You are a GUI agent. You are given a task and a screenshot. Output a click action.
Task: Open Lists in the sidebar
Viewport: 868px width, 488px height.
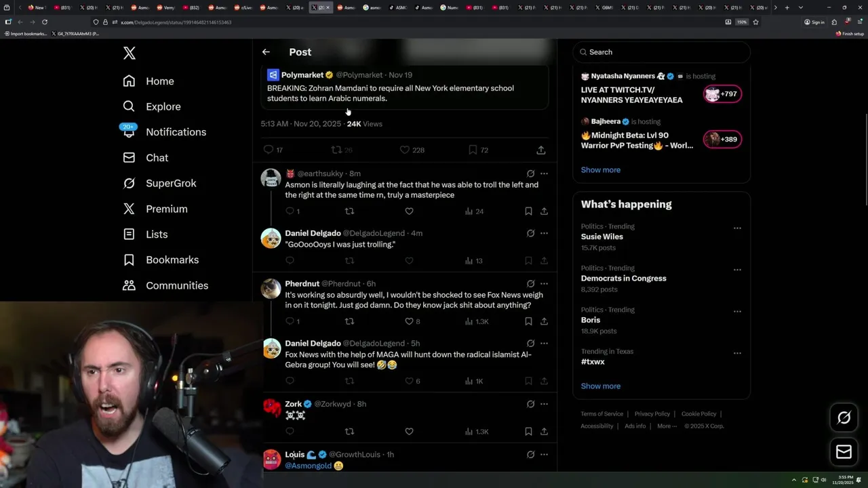pyautogui.click(x=145, y=235)
